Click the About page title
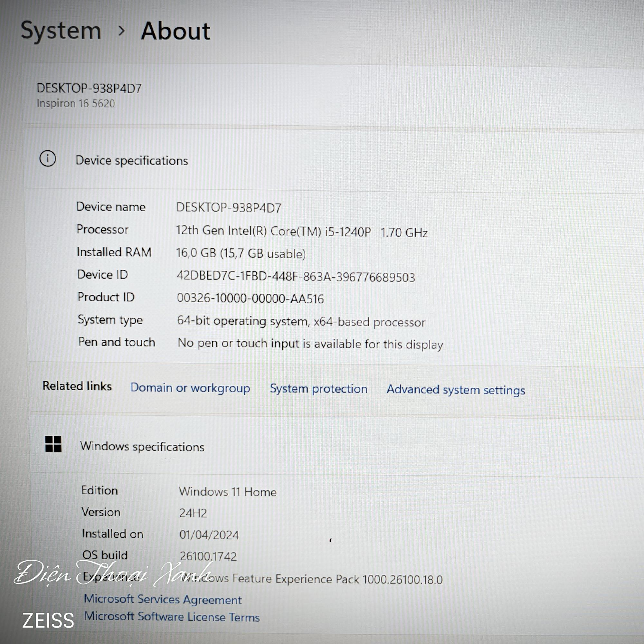Viewport: 644px width, 644px height. [x=175, y=31]
